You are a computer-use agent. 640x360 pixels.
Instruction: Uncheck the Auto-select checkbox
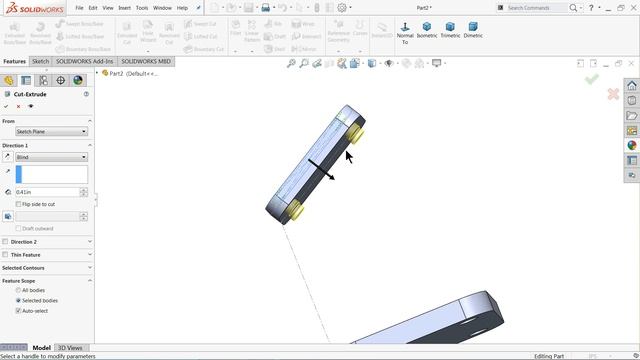tap(18, 311)
